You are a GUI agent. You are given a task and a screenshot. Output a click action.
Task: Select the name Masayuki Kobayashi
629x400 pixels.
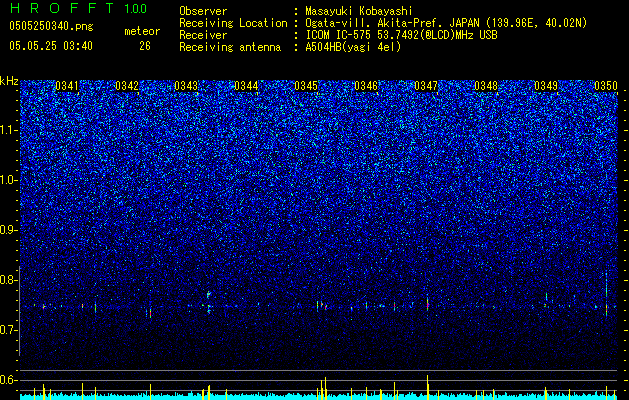[x=359, y=11]
